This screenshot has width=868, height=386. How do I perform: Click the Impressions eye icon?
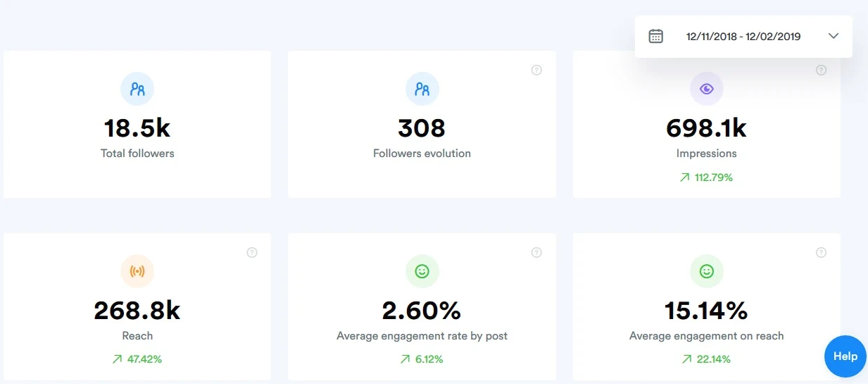pos(707,89)
